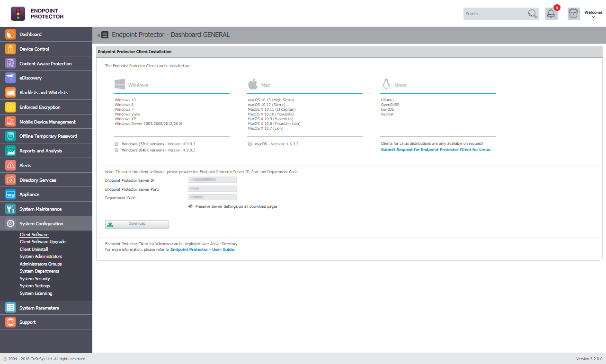This screenshot has width=606, height=364.
Task: Open the Endpoint Protector User Guide link
Action: 202,249
